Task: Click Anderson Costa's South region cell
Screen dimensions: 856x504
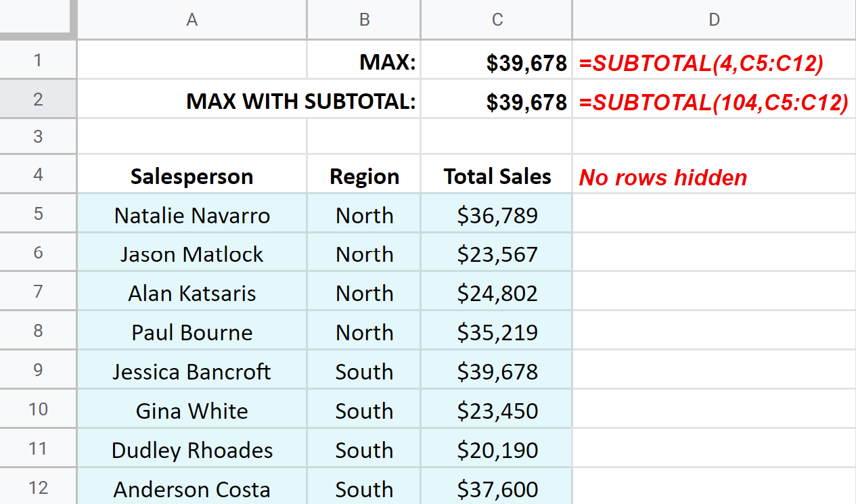Action: (x=364, y=487)
